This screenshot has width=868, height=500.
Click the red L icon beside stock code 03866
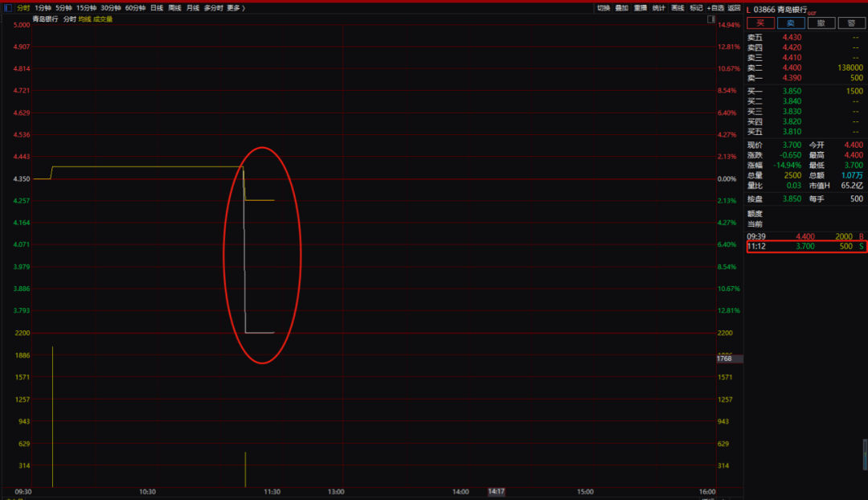point(749,10)
